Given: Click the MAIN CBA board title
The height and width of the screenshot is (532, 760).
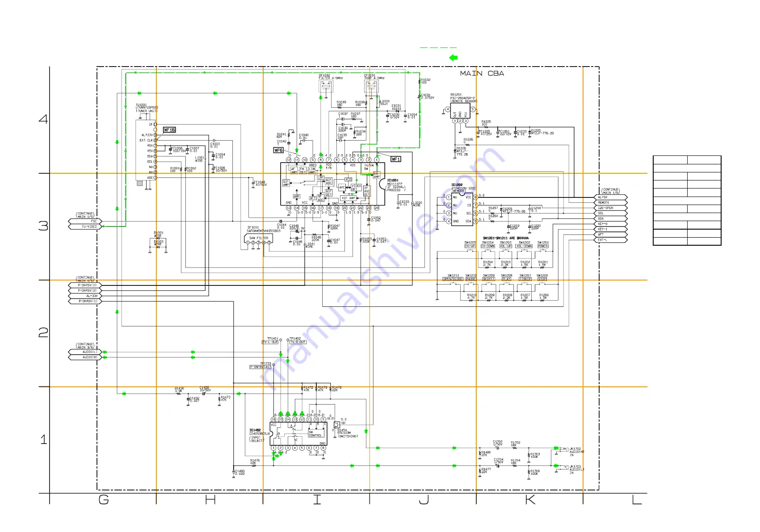Looking at the screenshot, I should click(x=482, y=73).
